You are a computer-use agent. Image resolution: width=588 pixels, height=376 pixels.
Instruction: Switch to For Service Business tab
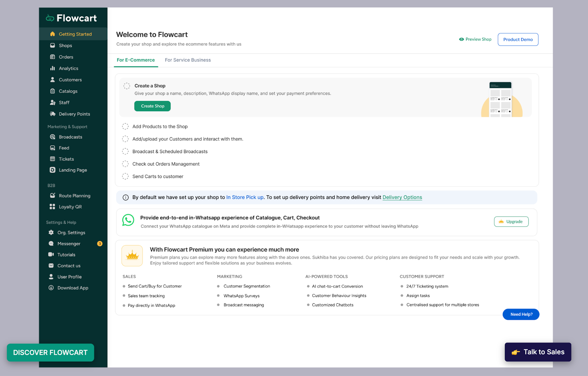click(x=188, y=60)
